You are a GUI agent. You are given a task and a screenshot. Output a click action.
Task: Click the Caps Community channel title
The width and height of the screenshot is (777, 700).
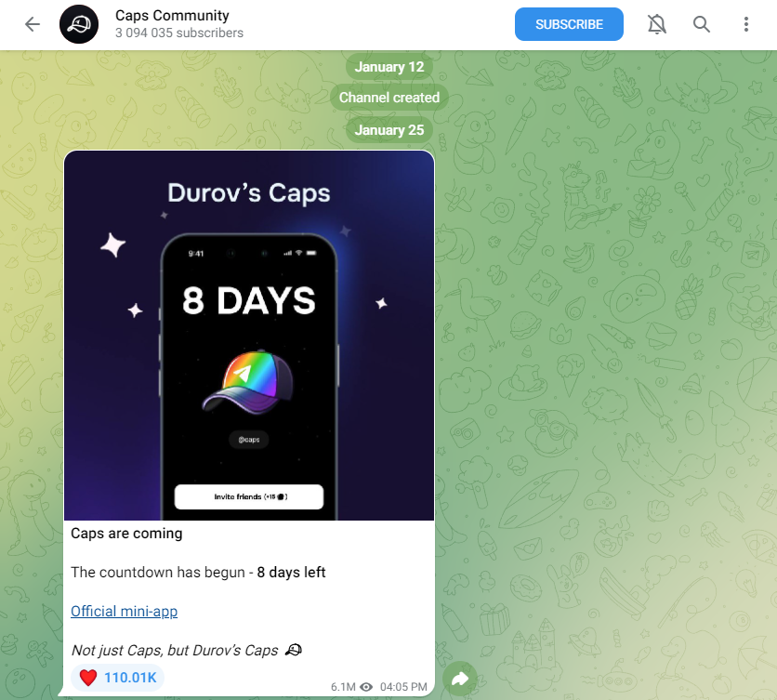172,16
